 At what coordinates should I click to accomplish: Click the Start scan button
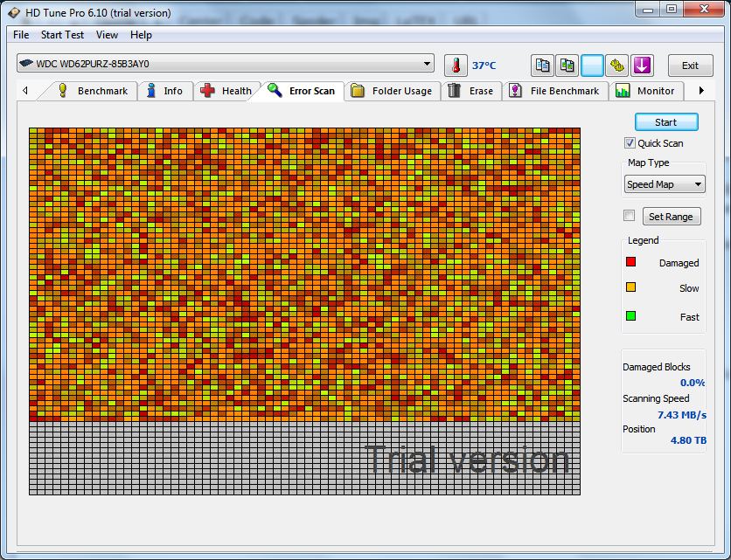pyautogui.click(x=666, y=122)
